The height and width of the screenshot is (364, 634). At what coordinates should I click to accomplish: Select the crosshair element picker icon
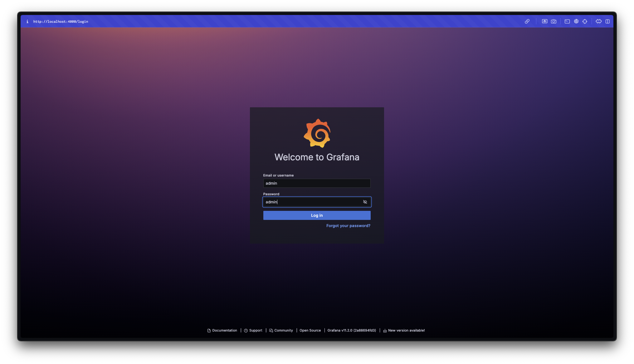(x=585, y=22)
